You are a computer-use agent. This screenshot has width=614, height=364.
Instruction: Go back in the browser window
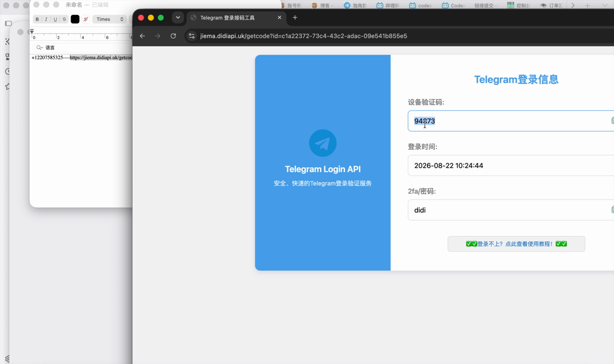[142, 36]
